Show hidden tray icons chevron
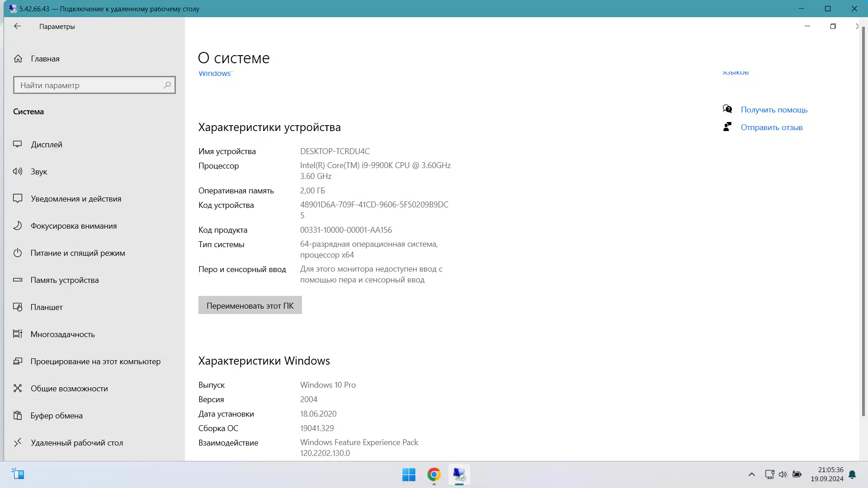The image size is (868, 488). pyautogui.click(x=751, y=474)
